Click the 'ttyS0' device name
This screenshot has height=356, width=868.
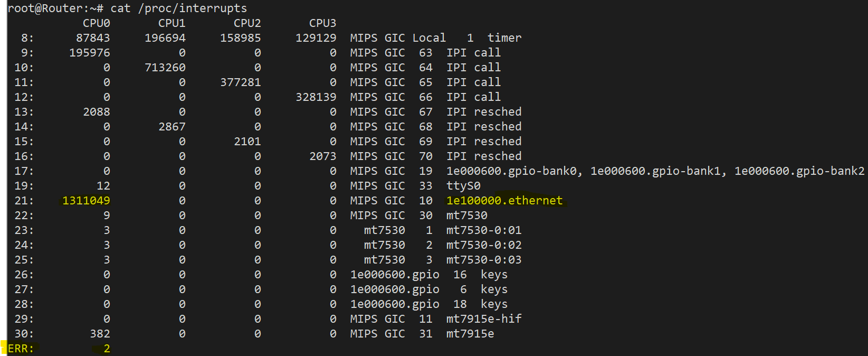463,186
